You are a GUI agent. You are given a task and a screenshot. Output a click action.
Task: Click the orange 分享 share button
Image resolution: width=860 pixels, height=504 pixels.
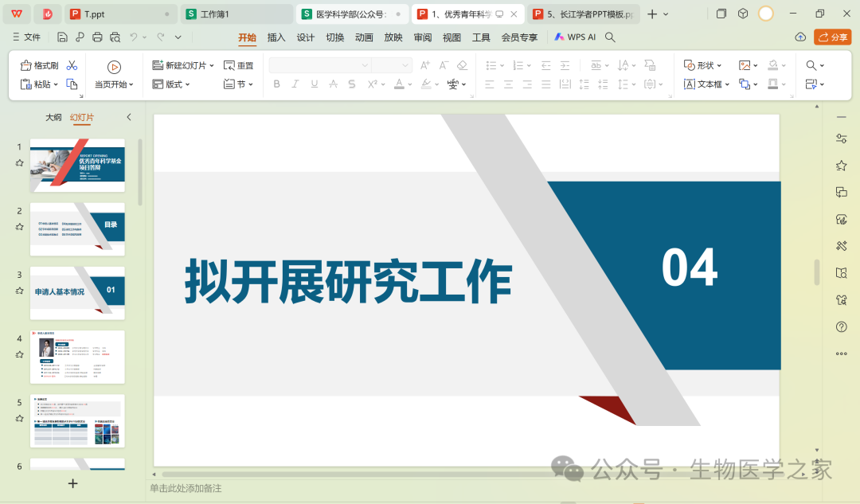(832, 37)
